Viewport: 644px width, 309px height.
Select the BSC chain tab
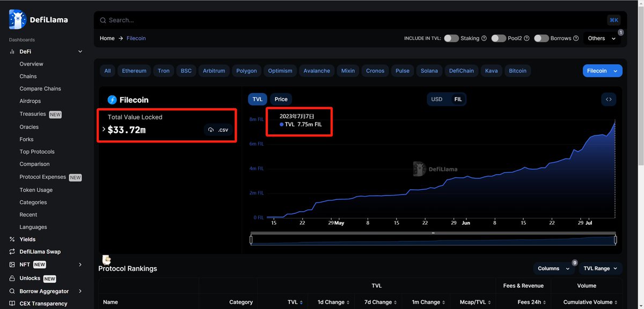[x=186, y=71]
